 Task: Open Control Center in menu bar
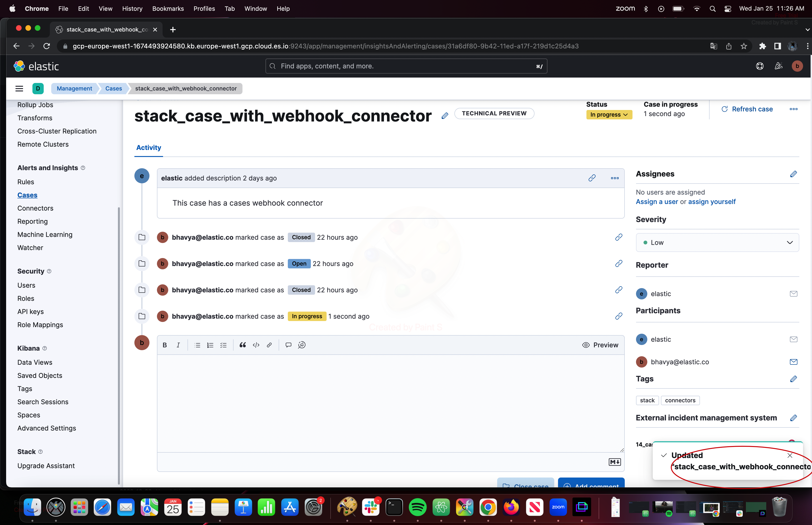(727, 8)
